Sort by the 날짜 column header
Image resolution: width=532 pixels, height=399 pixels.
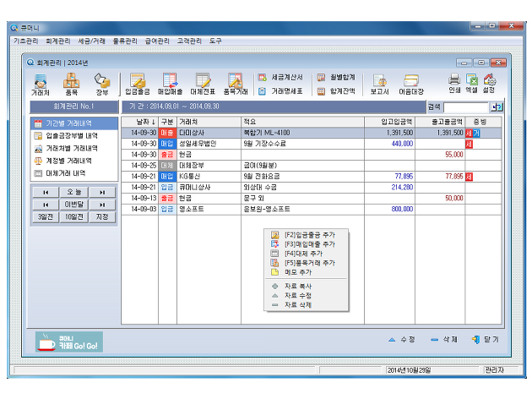[140, 122]
